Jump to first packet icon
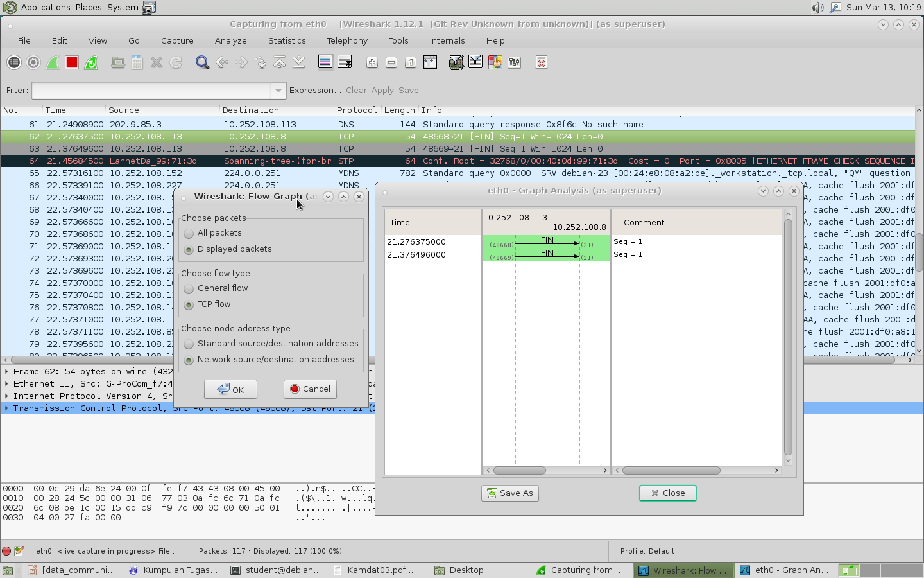Image resolution: width=924 pixels, height=578 pixels. (x=280, y=62)
